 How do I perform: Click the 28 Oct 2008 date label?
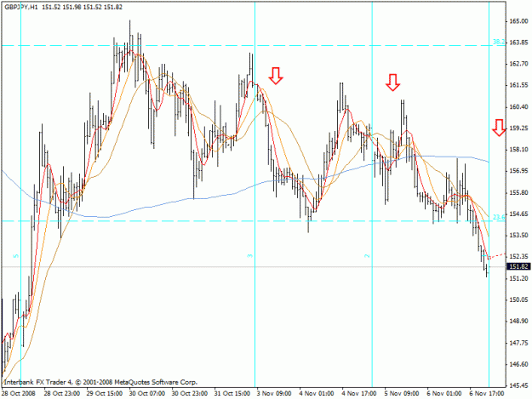point(19,394)
